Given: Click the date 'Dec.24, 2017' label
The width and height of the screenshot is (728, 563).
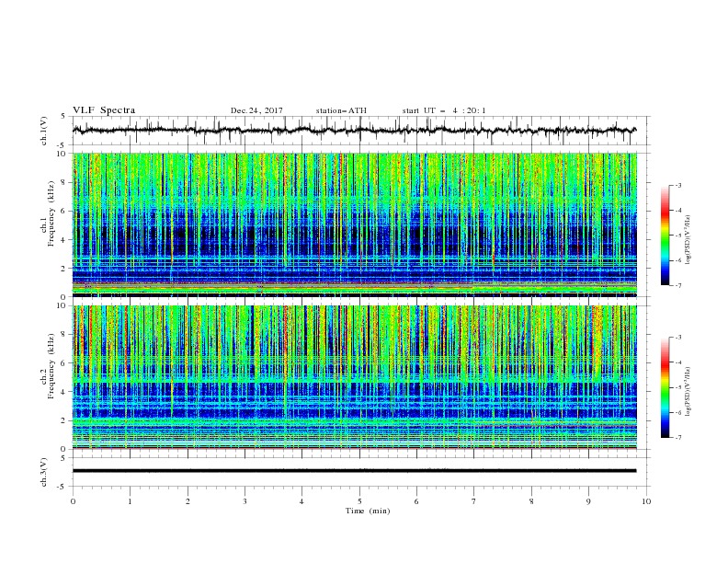Looking at the screenshot, I should (256, 110).
